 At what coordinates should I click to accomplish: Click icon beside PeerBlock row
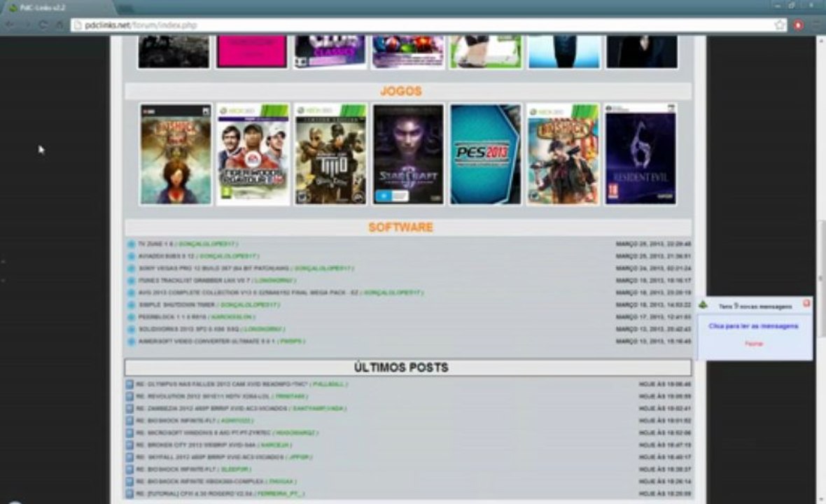click(131, 317)
